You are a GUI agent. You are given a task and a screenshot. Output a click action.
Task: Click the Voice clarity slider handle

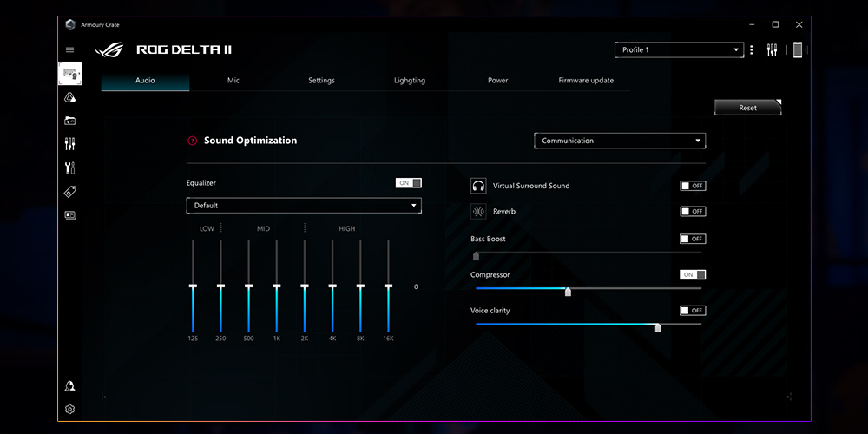[658, 327]
